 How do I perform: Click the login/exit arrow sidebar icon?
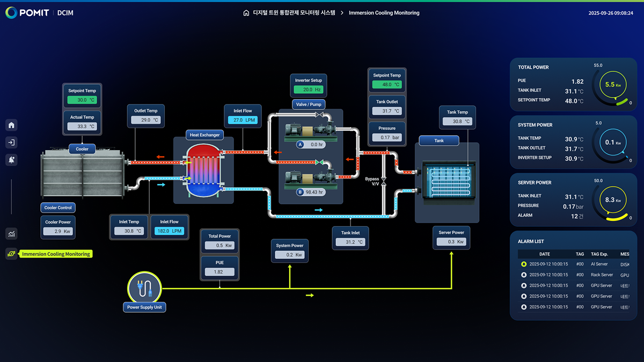tap(11, 142)
